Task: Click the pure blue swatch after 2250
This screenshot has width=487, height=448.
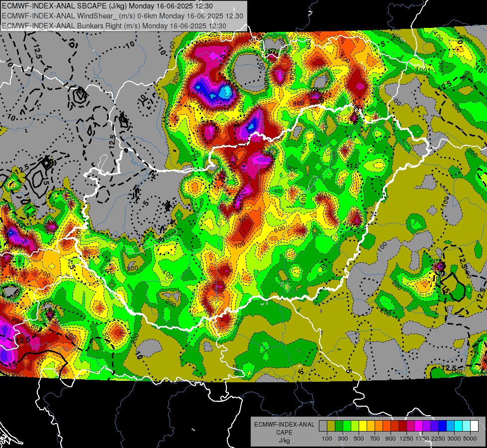Action: pyautogui.click(x=443, y=426)
